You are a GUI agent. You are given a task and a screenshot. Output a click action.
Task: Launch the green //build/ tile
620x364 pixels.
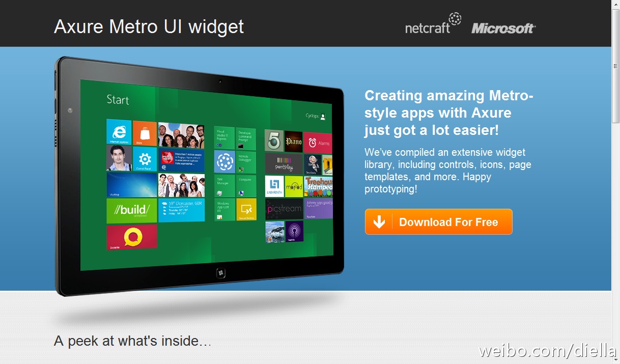click(x=132, y=211)
